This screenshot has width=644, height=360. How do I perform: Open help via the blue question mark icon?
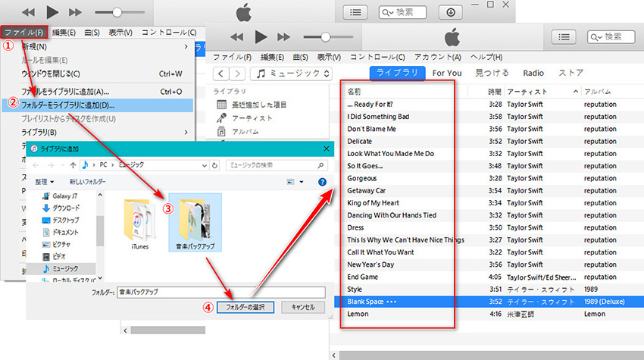pyautogui.click(x=322, y=182)
